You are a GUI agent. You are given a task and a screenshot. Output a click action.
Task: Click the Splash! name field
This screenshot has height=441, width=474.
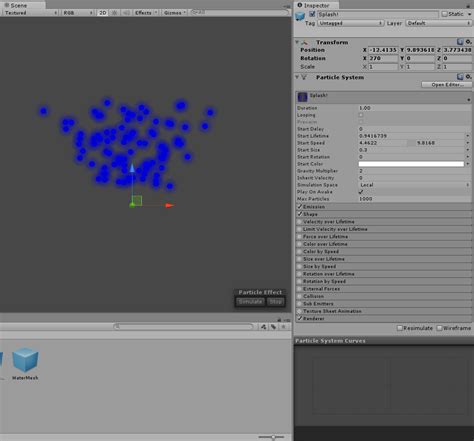click(x=377, y=14)
